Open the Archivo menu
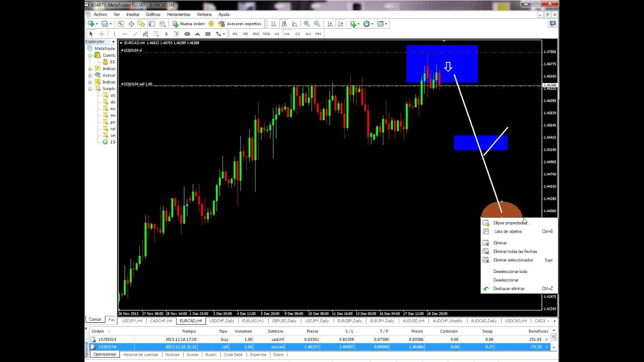 [100, 15]
